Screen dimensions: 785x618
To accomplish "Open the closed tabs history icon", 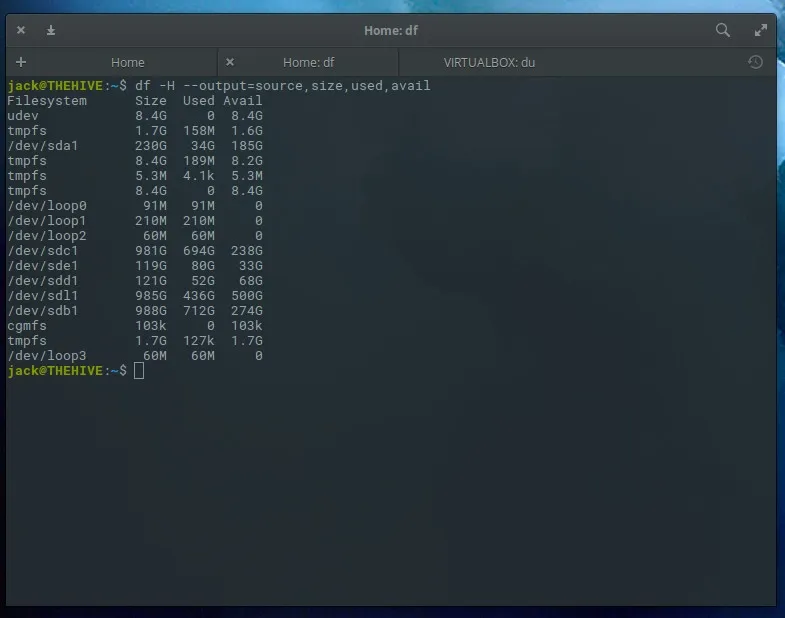I will coord(755,62).
